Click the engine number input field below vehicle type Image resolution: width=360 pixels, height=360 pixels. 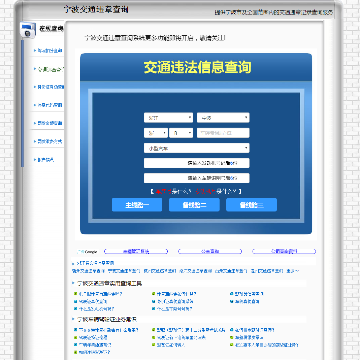197,163
